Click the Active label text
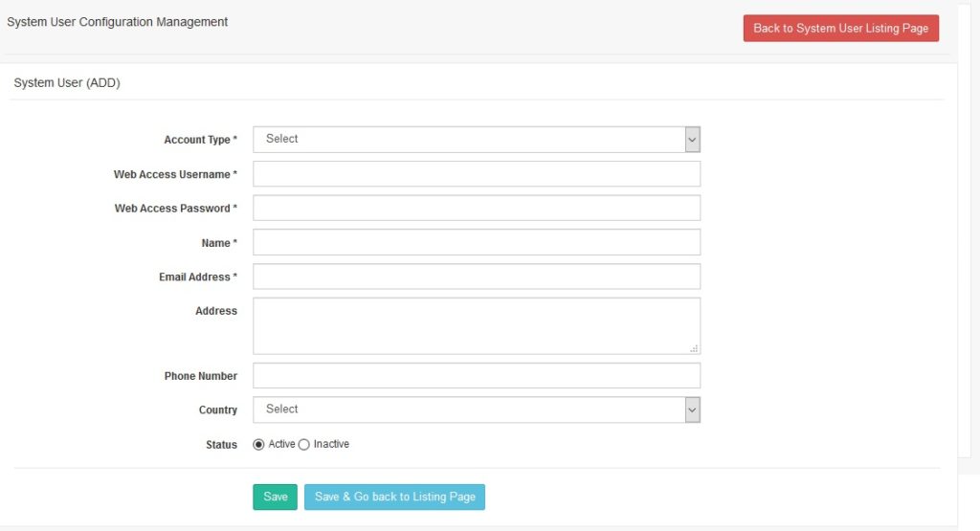 (x=281, y=444)
